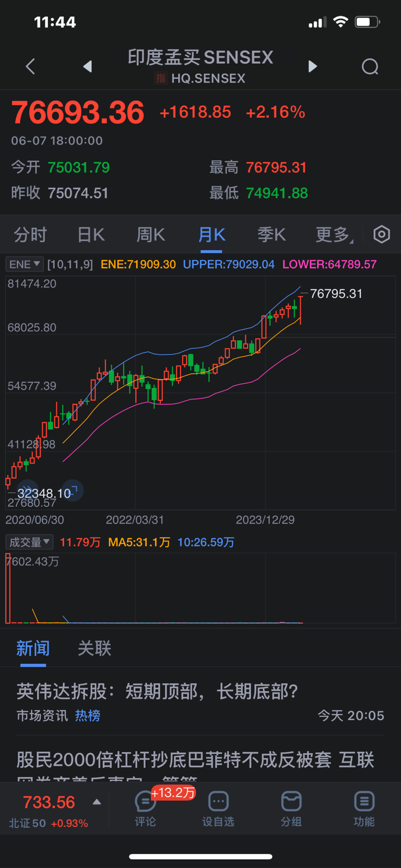Select the 日K daily chart tab

click(x=91, y=234)
